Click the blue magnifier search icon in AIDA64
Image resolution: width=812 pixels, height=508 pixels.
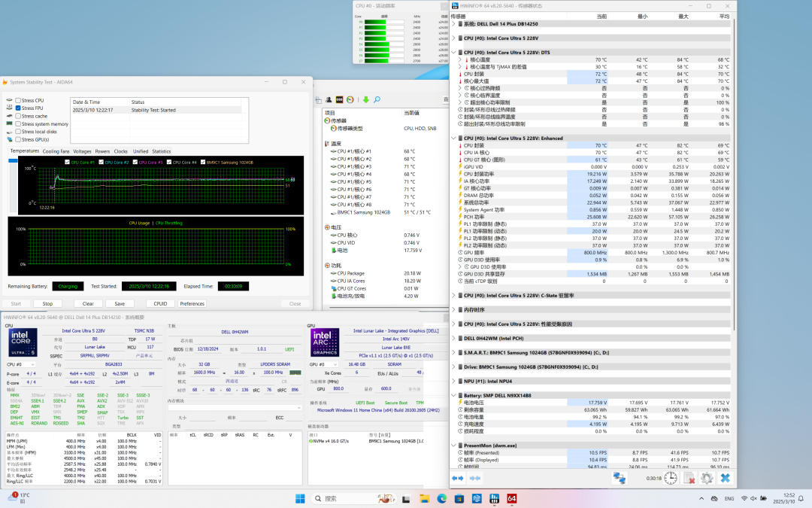pyautogui.click(x=377, y=99)
